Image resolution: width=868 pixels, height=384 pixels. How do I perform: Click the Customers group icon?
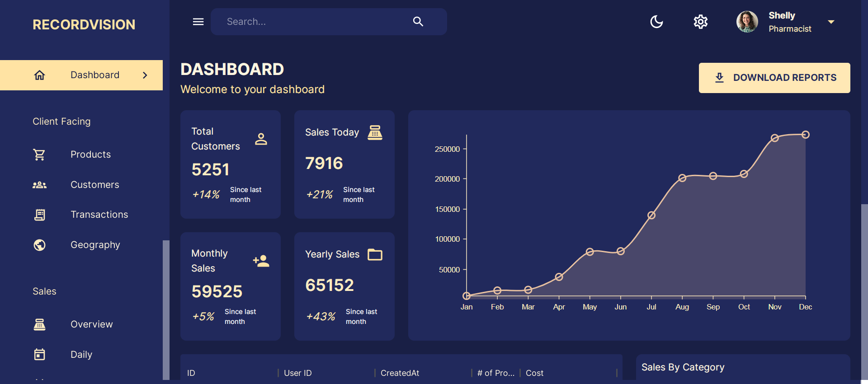click(x=40, y=185)
